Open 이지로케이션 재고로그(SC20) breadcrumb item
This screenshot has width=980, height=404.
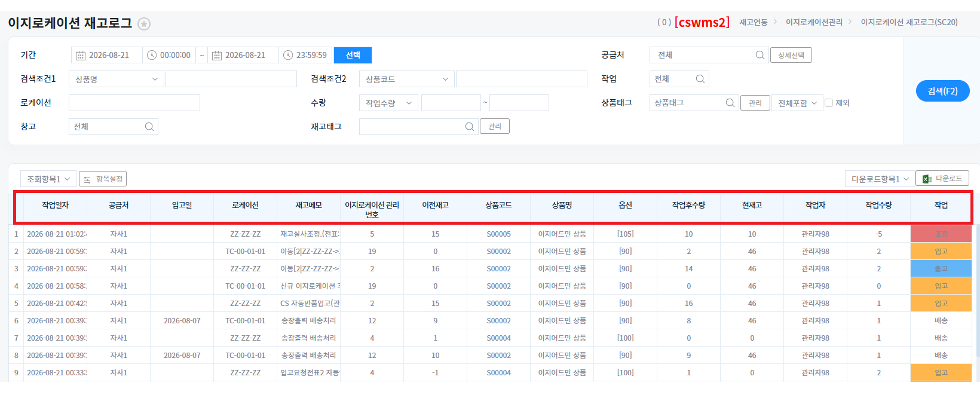tap(909, 22)
